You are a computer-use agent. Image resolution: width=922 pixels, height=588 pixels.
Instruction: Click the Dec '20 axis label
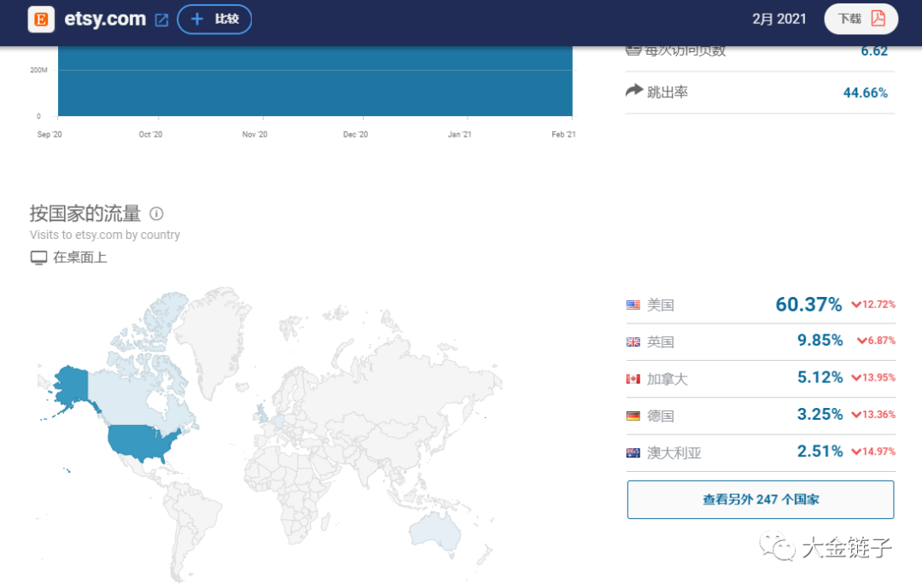coord(356,135)
